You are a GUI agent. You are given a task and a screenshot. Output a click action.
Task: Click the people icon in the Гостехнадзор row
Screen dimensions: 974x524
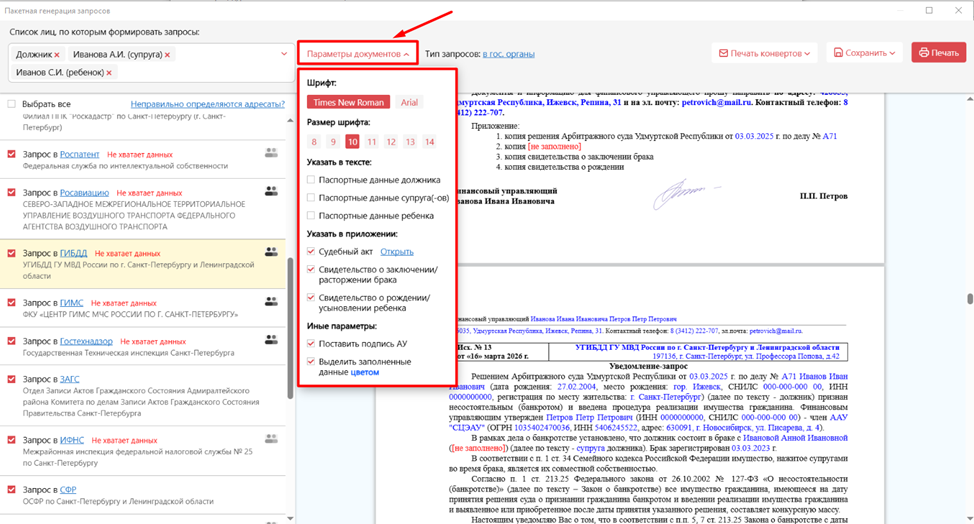[x=270, y=340]
